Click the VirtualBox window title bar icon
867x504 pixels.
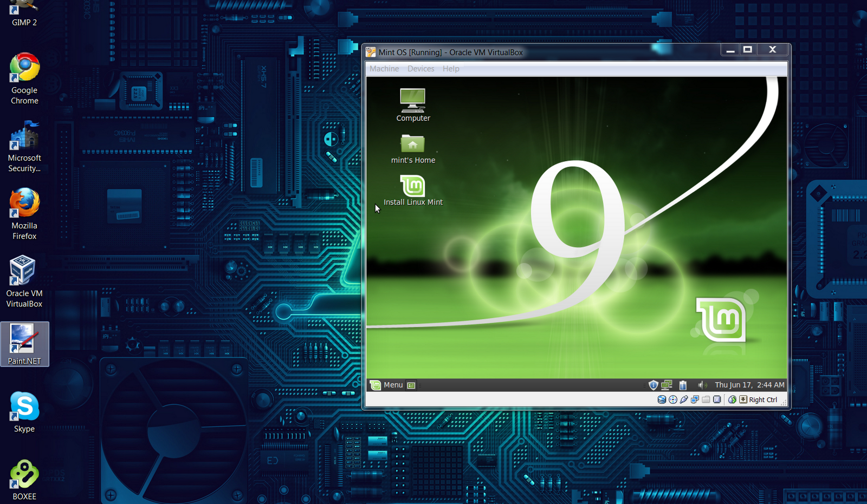click(x=371, y=52)
